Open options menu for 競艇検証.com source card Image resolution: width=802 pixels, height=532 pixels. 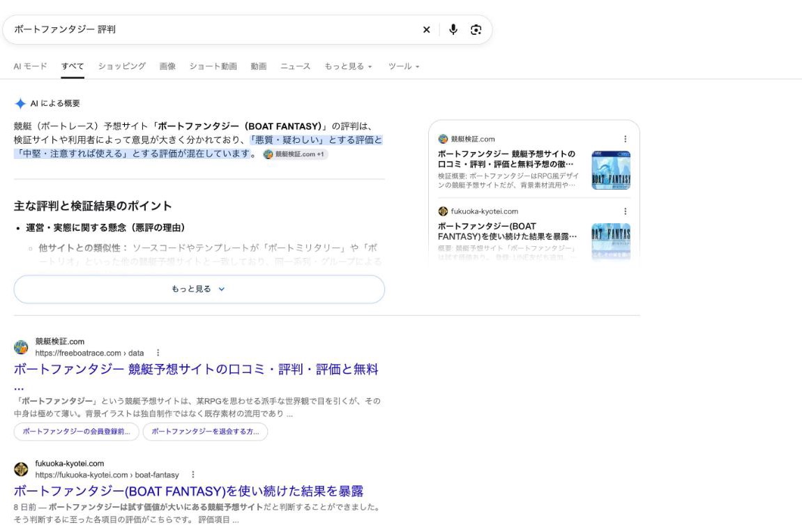(x=625, y=139)
